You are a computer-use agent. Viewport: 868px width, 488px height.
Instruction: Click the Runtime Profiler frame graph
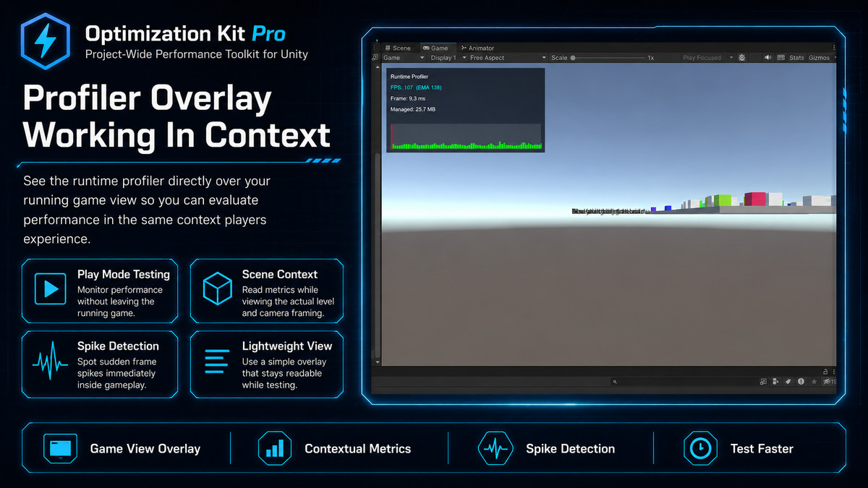click(x=465, y=137)
